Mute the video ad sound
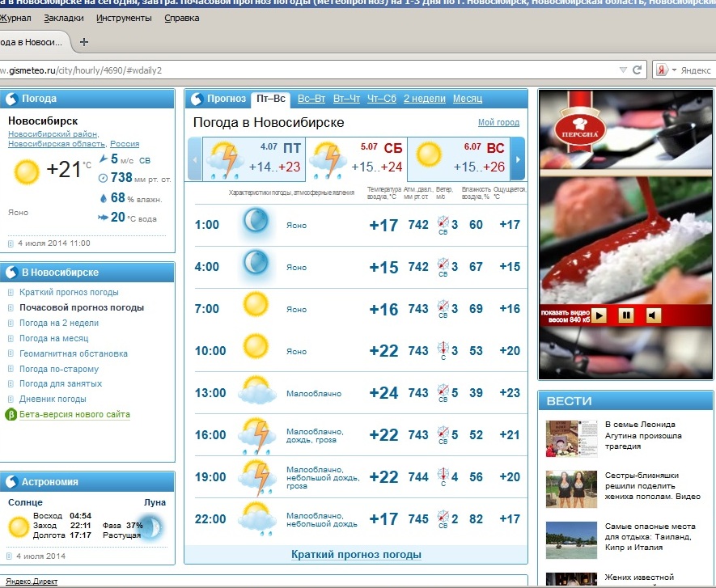Image resolution: width=716 pixels, height=588 pixels. (653, 315)
